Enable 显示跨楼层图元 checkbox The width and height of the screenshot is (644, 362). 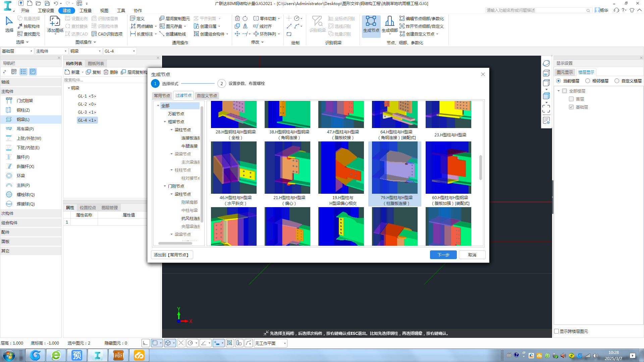click(x=557, y=331)
